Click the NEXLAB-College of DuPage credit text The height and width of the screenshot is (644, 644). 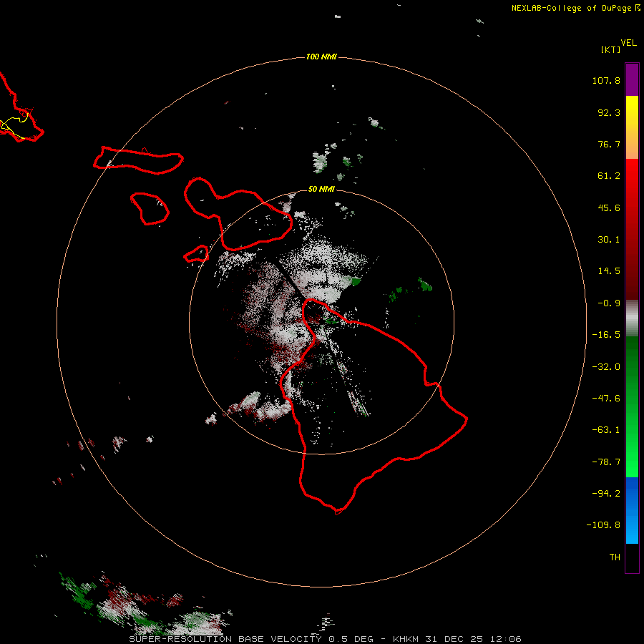(575, 8)
